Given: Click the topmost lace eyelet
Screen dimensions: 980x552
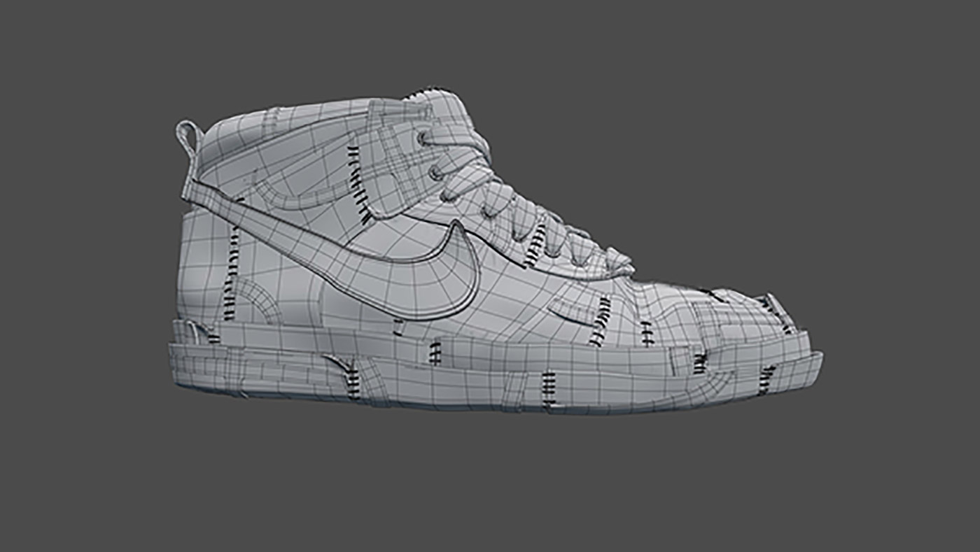Looking at the screenshot, I should pyautogui.click(x=423, y=137).
